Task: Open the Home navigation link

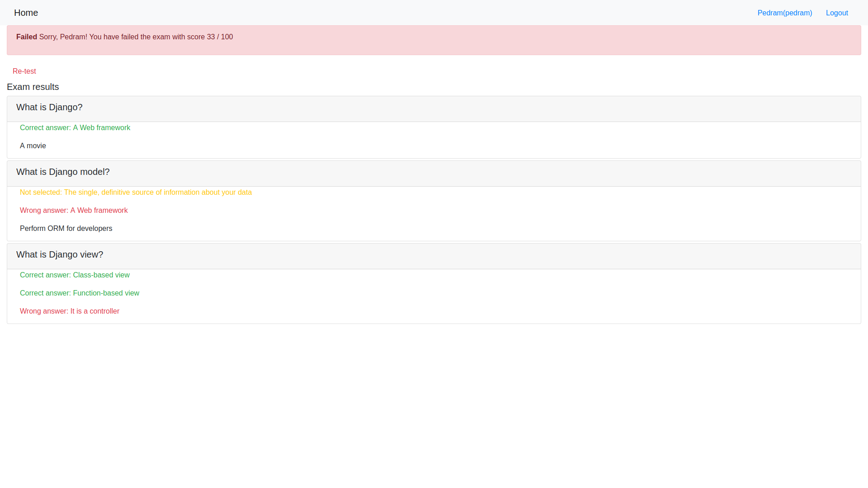Action: point(26,13)
